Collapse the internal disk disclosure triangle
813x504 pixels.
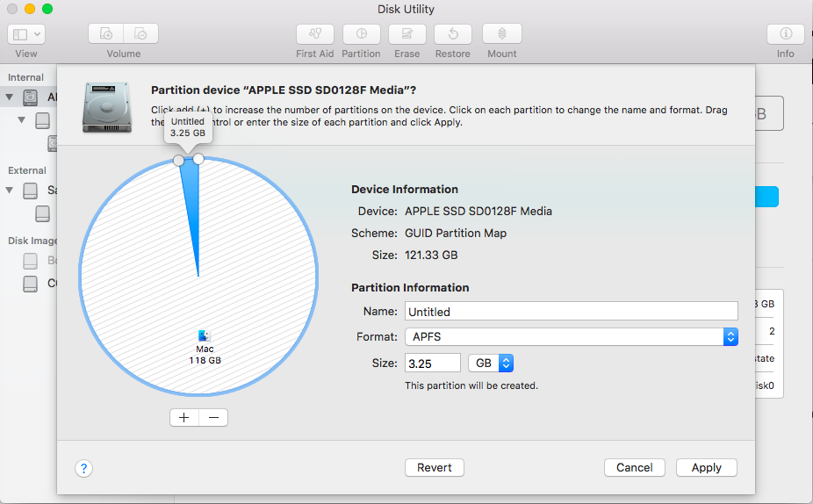pyautogui.click(x=10, y=97)
